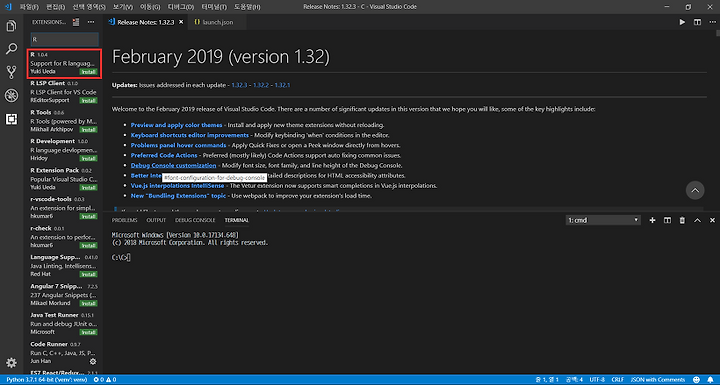Install the R extension by Yuki Ueda
The width and height of the screenshot is (720, 385).
pyautogui.click(x=88, y=72)
